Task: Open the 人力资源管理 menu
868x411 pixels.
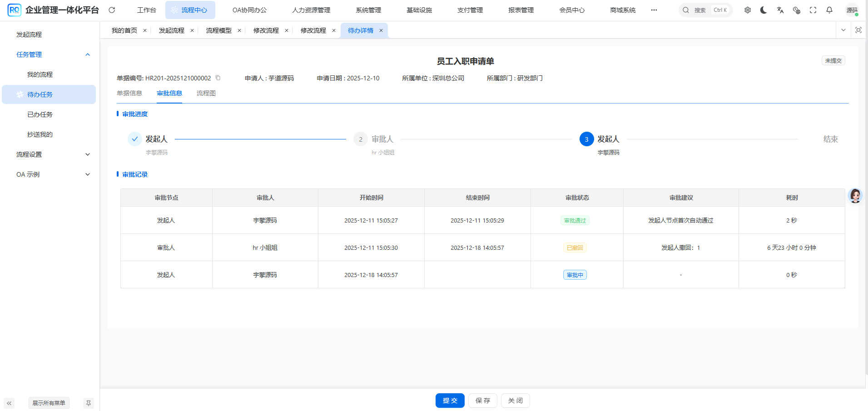Action: click(312, 10)
